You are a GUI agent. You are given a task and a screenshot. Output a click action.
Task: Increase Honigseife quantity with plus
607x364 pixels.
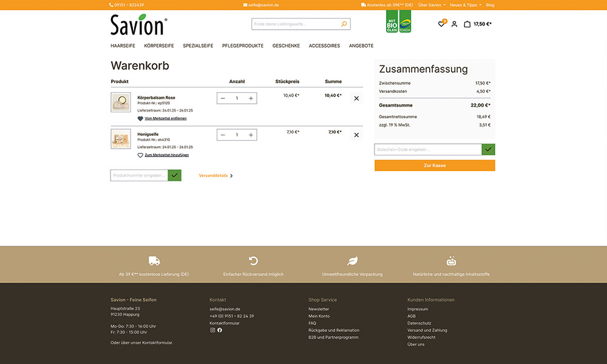click(x=251, y=135)
